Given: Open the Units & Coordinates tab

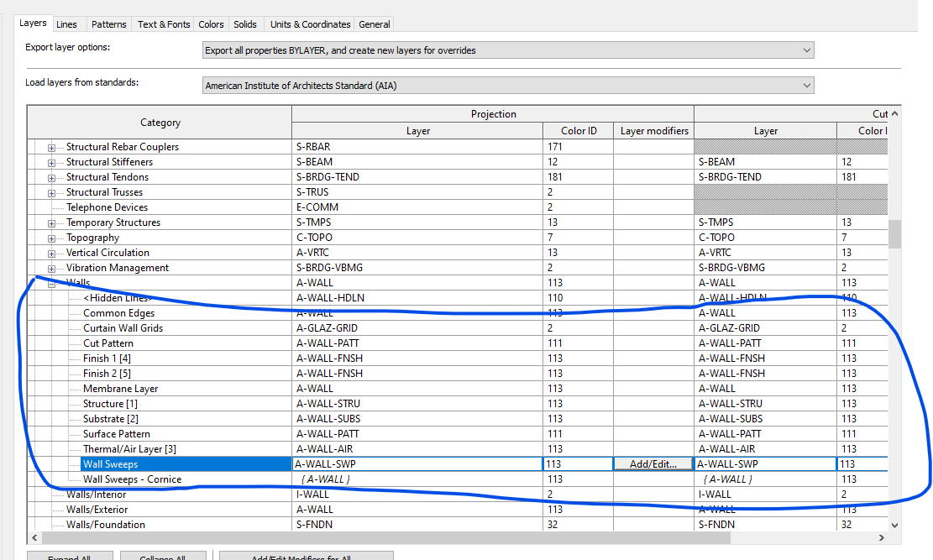Looking at the screenshot, I should pos(309,24).
